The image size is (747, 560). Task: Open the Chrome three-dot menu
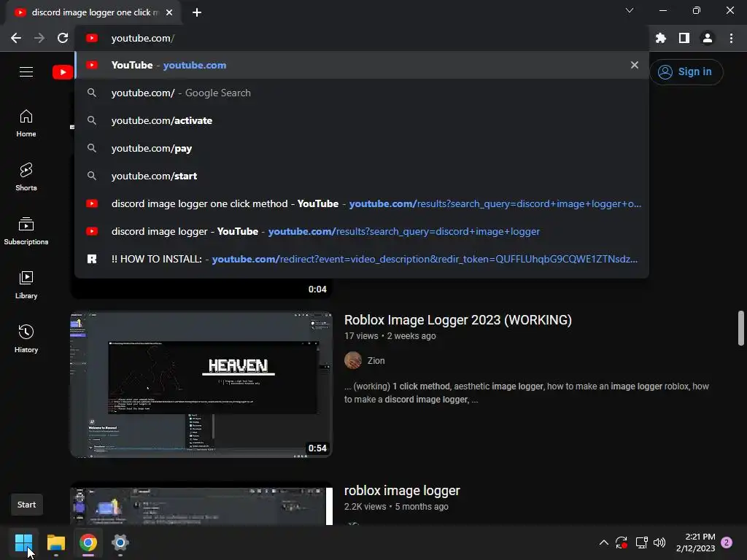731,38
